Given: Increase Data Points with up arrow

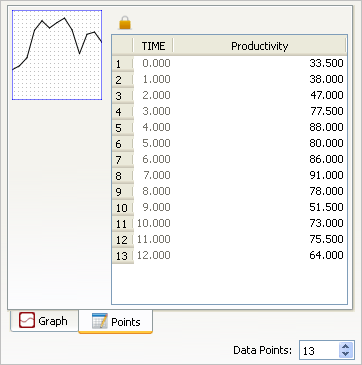Looking at the screenshot, I should 346,346.
